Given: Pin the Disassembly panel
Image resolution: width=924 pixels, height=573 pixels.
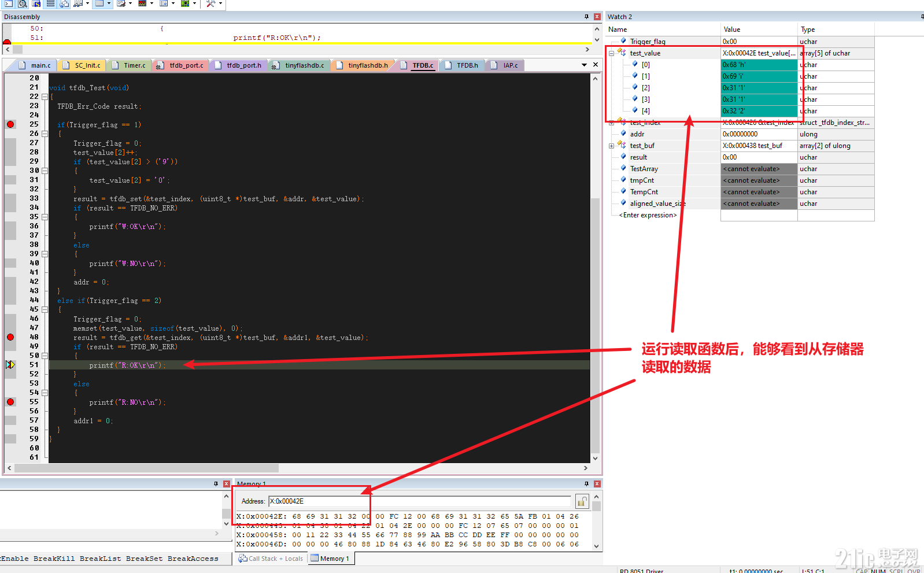Looking at the screenshot, I should click(x=586, y=17).
